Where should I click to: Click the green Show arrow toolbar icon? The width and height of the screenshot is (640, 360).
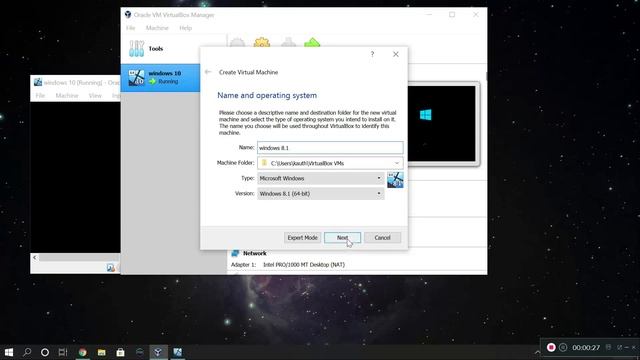(312, 42)
